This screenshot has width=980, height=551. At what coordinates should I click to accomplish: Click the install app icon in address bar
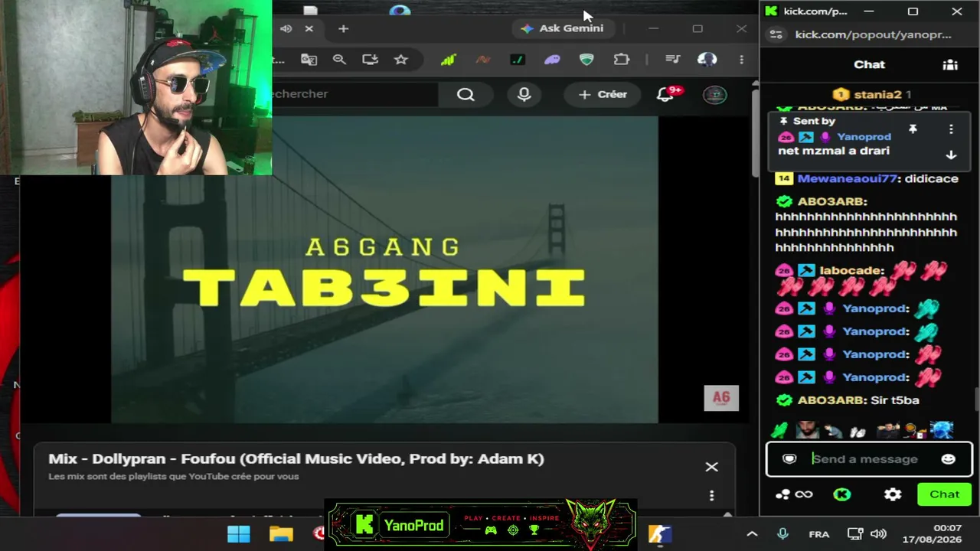pyautogui.click(x=371, y=60)
